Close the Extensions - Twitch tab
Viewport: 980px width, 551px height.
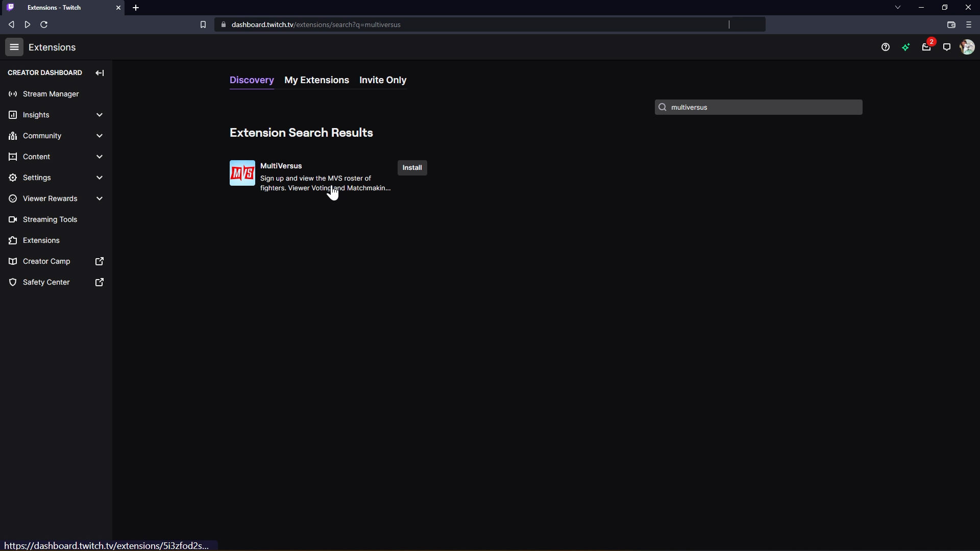pyautogui.click(x=118, y=8)
